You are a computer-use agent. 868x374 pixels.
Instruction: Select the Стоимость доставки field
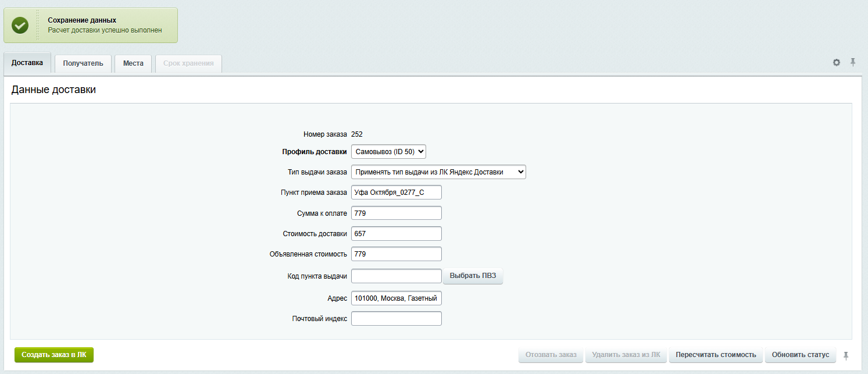pos(397,234)
